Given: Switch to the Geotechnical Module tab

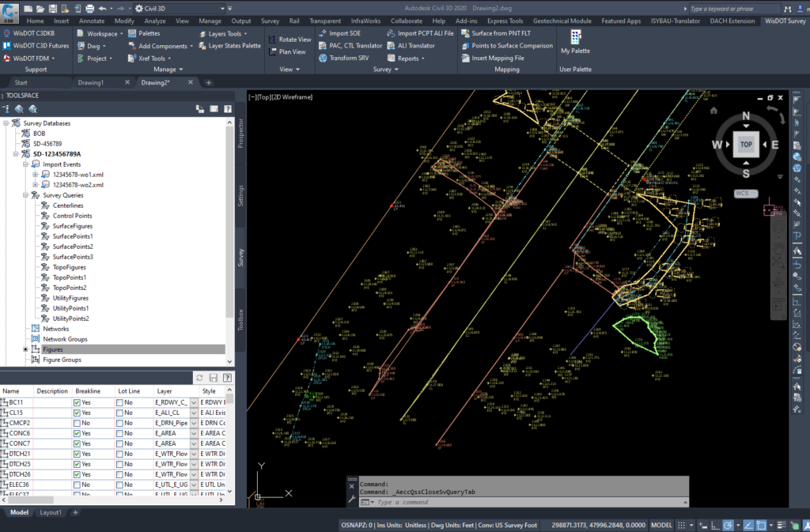Looking at the screenshot, I should pyautogui.click(x=562, y=21).
